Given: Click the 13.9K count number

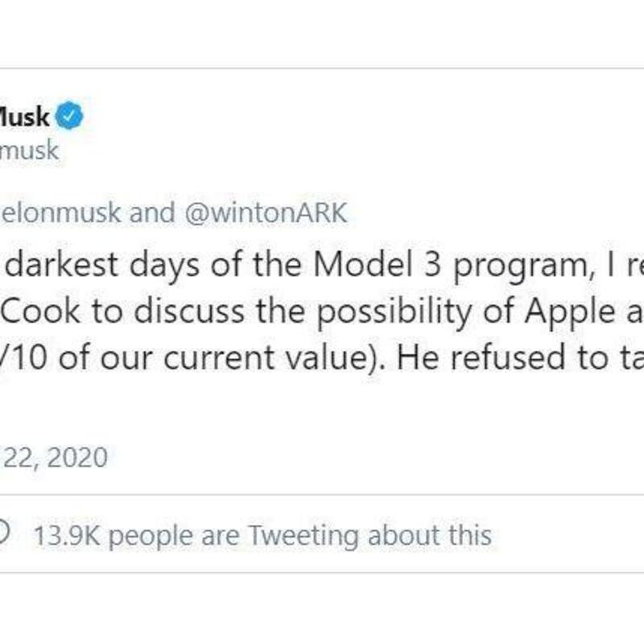Looking at the screenshot, I should (x=67, y=535).
